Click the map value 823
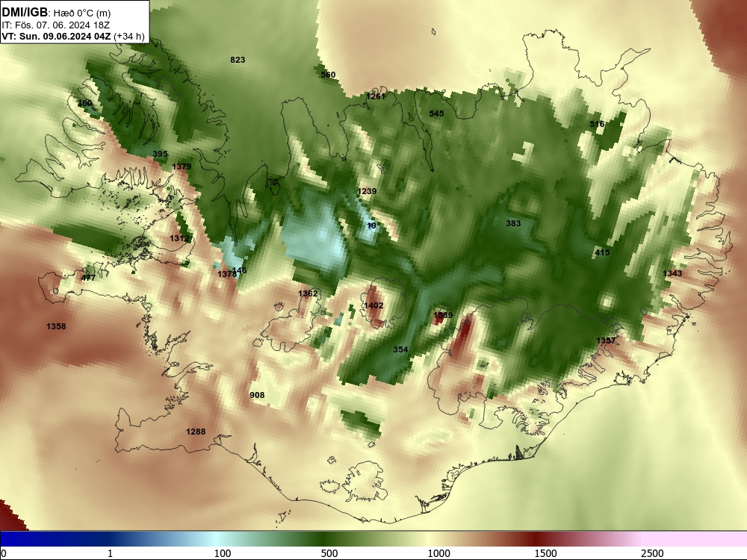Image resolution: width=747 pixels, height=560 pixels. pyautogui.click(x=238, y=60)
